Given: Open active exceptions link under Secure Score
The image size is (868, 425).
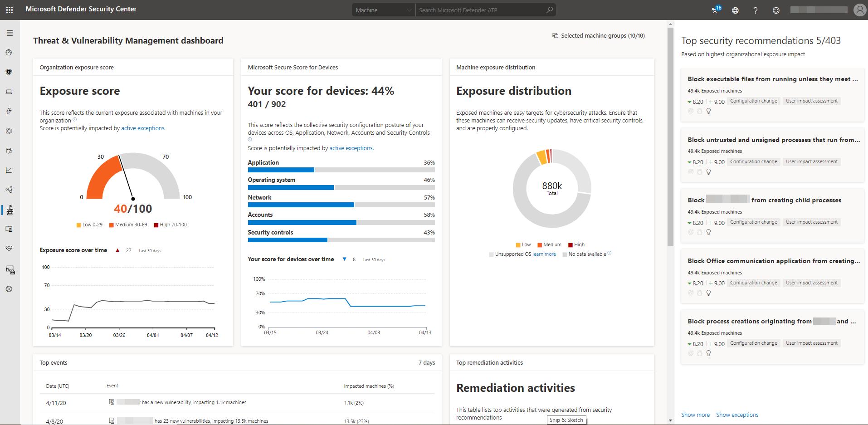Looking at the screenshot, I should [351, 148].
